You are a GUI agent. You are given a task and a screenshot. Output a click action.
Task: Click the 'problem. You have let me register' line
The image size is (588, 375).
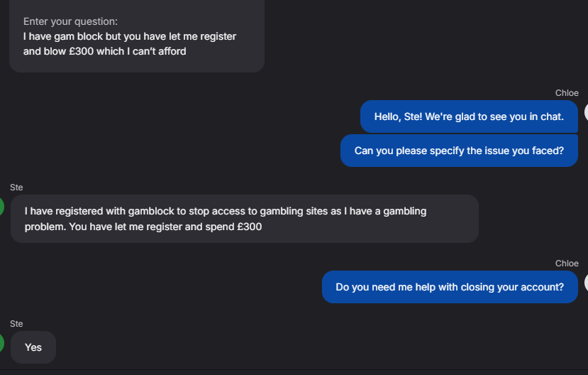pos(143,227)
